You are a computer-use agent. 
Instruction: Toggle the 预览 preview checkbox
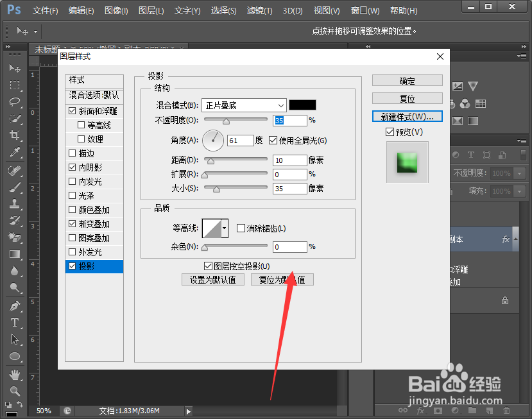click(x=390, y=132)
